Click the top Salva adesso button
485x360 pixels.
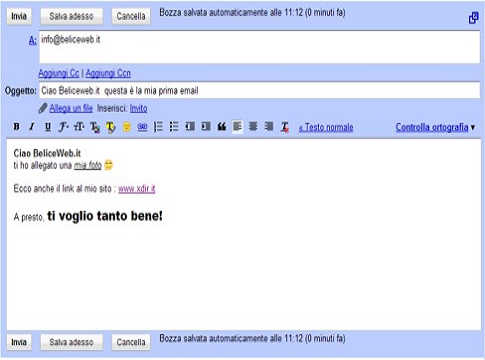(x=71, y=16)
